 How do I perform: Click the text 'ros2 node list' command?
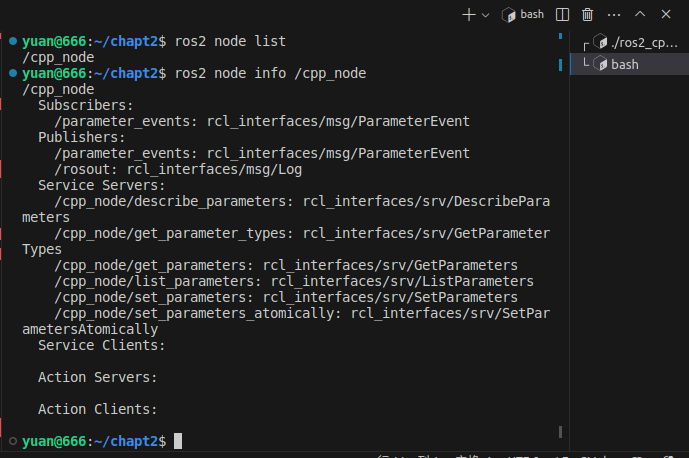[x=230, y=41]
